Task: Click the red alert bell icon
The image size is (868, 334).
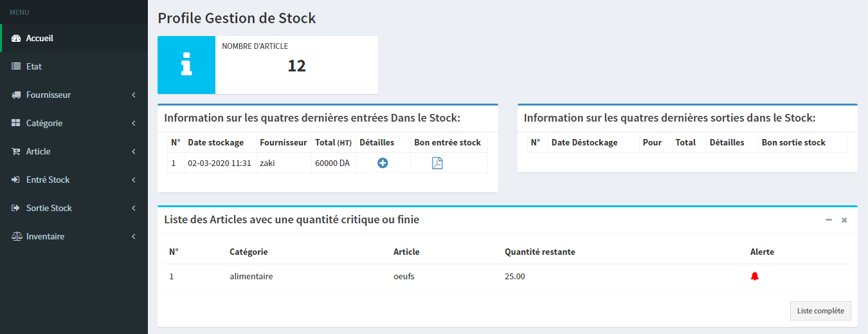Action: [x=755, y=277]
